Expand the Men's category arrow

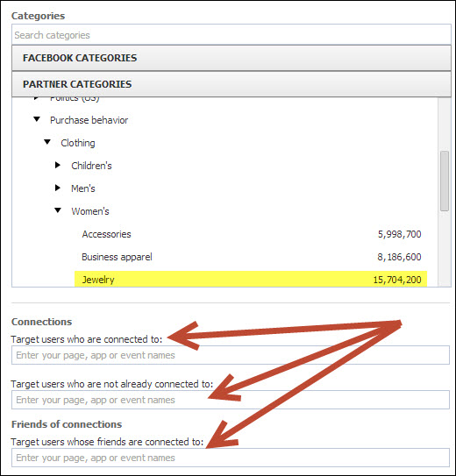pos(58,188)
